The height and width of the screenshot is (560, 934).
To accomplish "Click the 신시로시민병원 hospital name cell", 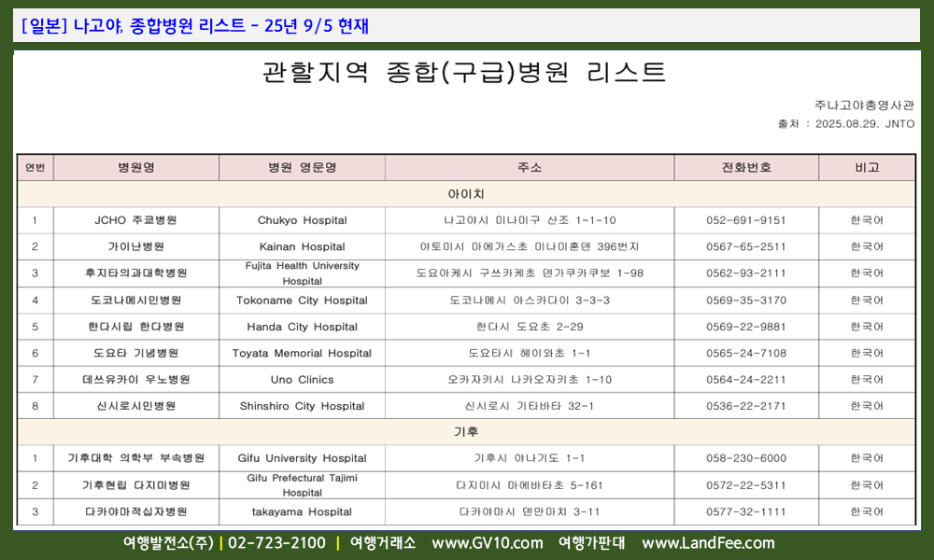I will 136,406.
